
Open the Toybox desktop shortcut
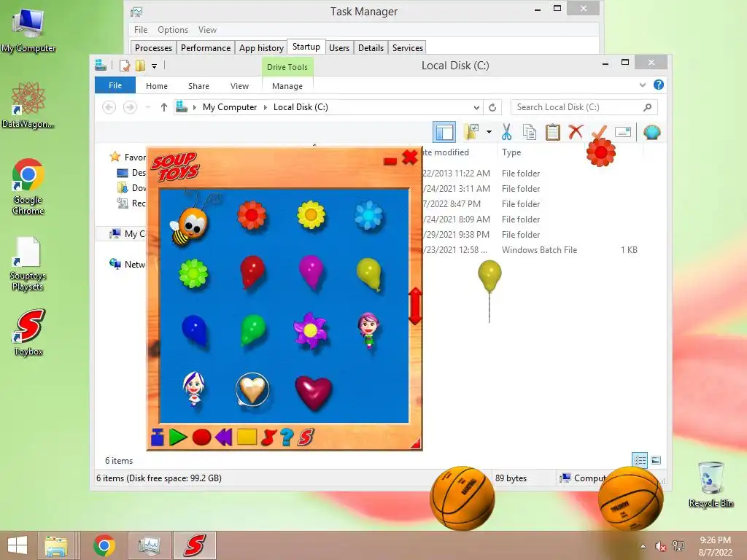tap(28, 332)
